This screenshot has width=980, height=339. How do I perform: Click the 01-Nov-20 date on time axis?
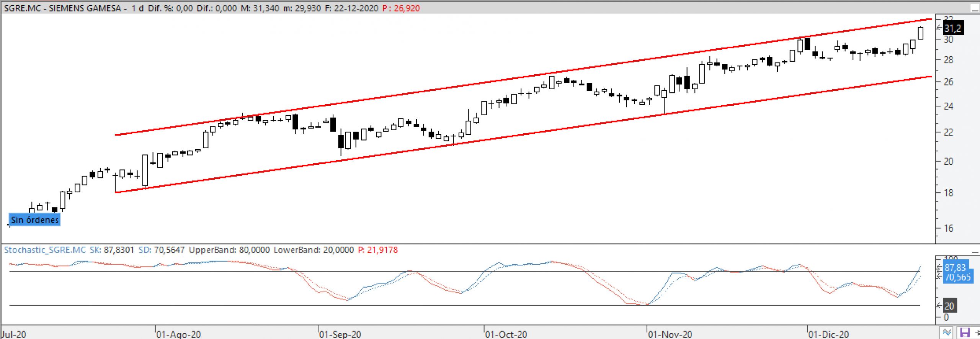click(x=670, y=334)
